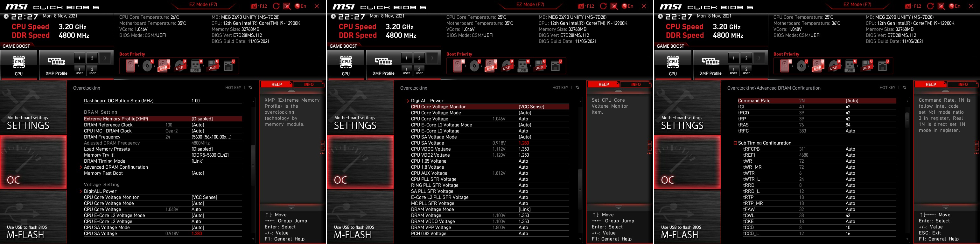Toggle XMP user profile 2, left BIOS screen
The height and width of the screenshot is (244, 980).
coord(92,71)
